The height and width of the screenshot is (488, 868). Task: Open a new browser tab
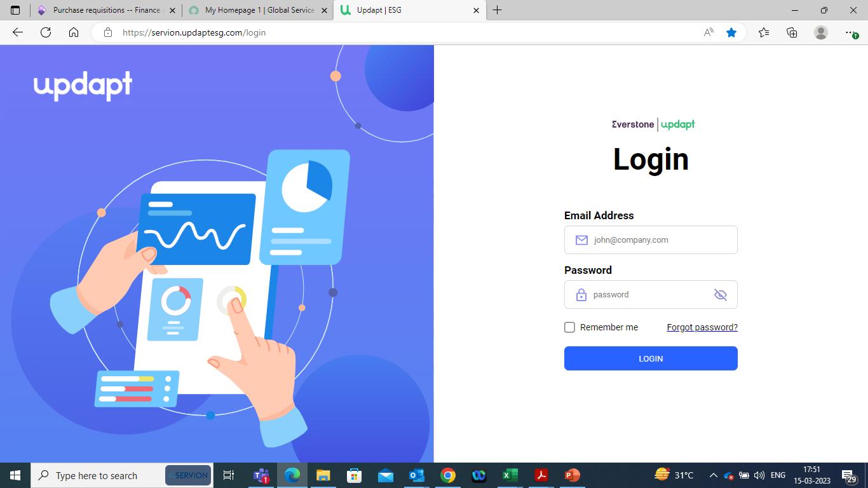tap(498, 10)
